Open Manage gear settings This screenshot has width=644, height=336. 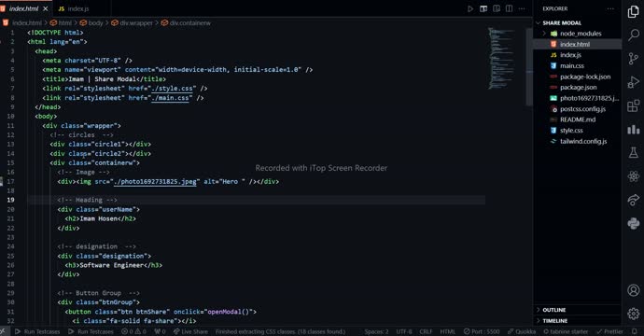coord(633,314)
